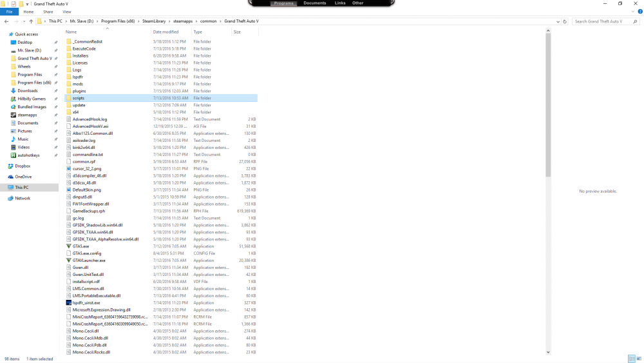Select the _CommonRedist folder
644x363 pixels.
click(87, 41)
